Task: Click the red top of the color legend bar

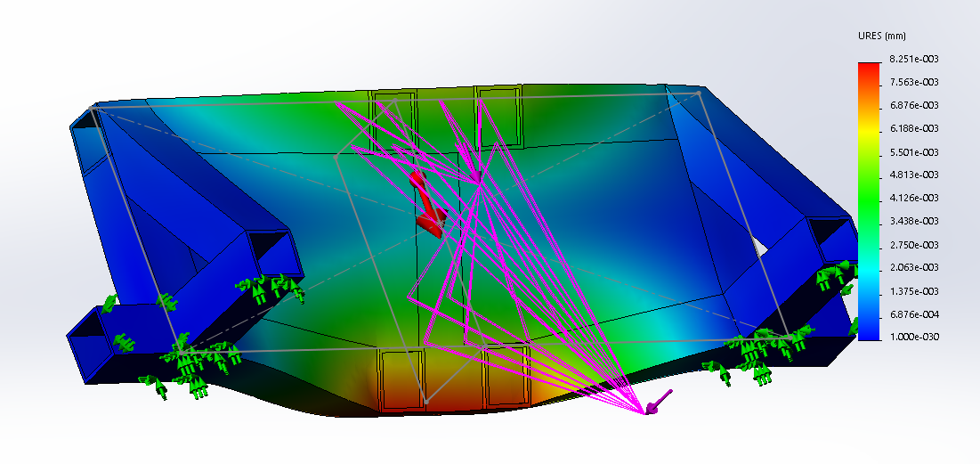Action: [869, 69]
